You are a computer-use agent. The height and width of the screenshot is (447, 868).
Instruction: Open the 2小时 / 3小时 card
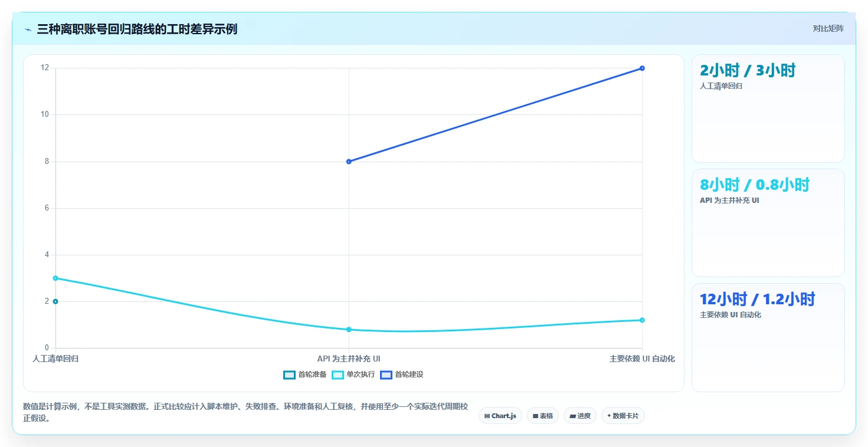(x=768, y=109)
